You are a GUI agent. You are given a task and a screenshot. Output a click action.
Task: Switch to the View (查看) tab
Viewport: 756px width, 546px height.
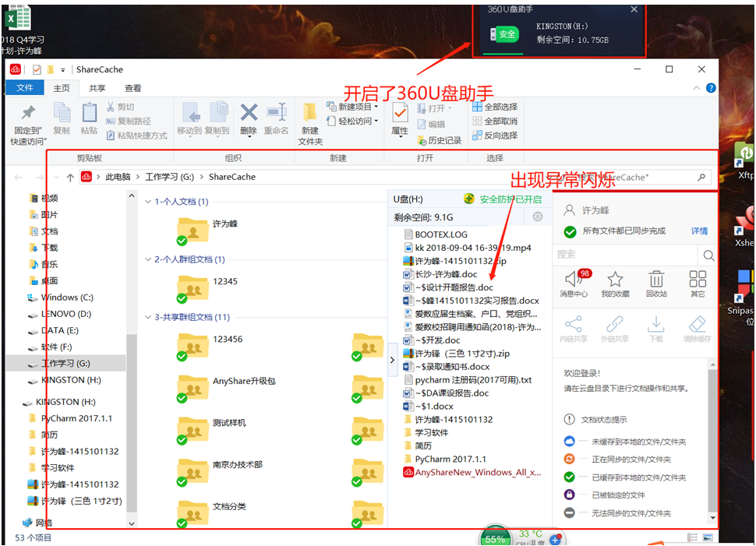[132, 88]
